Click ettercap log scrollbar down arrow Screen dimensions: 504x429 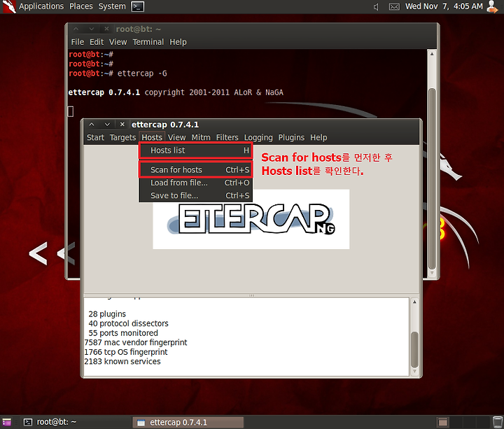pyautogui.click(x=414, y=371)
